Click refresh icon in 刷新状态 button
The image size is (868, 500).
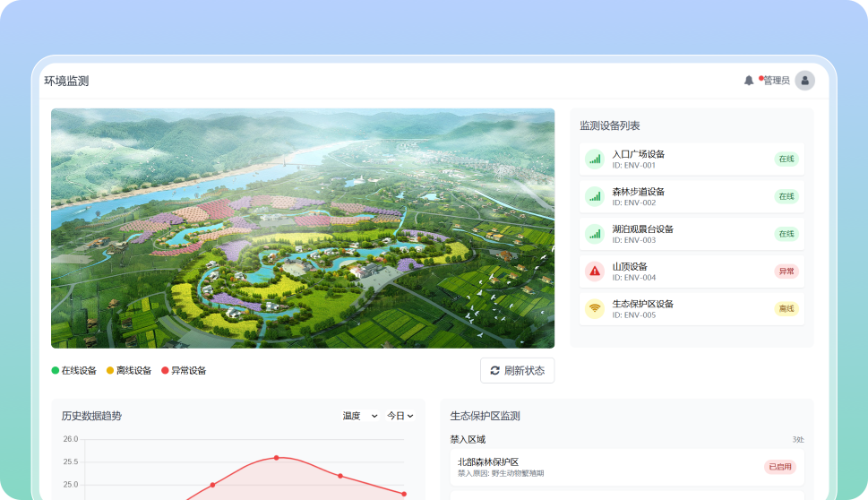(x=494, y=371)
